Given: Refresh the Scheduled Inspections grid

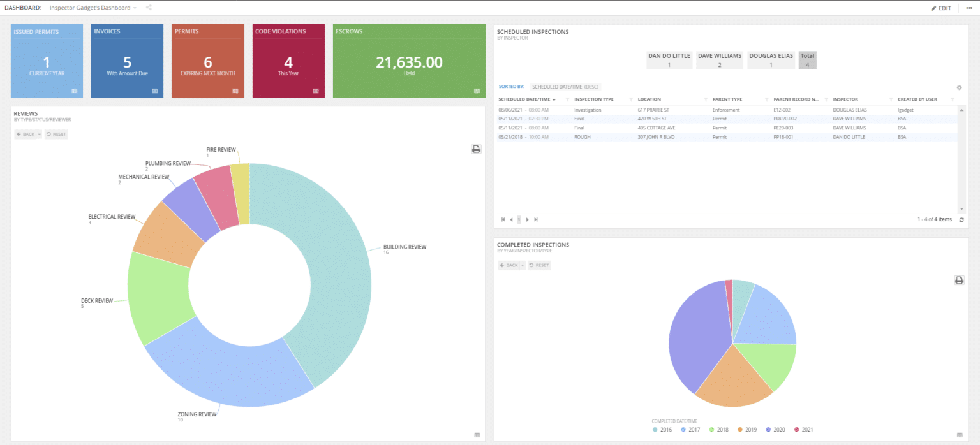Looking at the screenshot, I should pyautogui.click(x=961, y=219).
